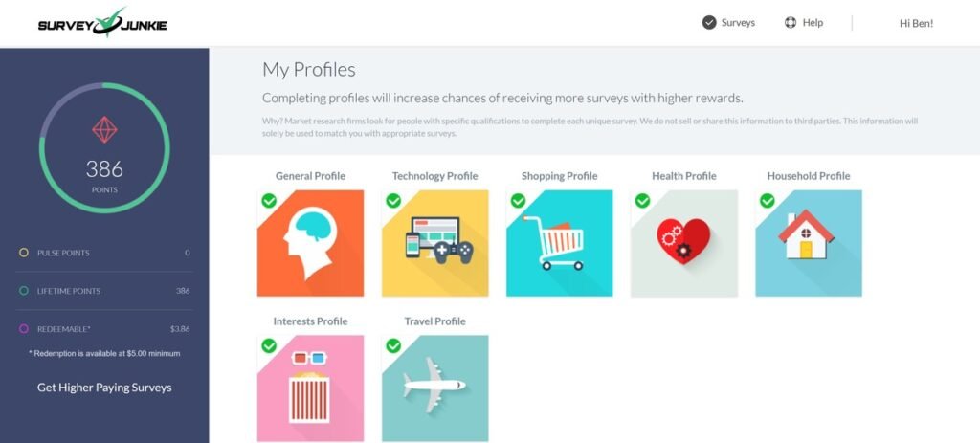Open the Travel Profile airplane icon
Image resolution: width=980 pixels, height=443 pixels.
coord(434,388)
